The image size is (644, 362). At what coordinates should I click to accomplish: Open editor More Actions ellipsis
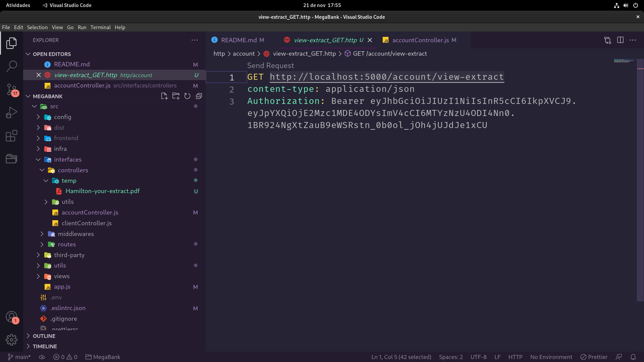[x=633, y=40]
